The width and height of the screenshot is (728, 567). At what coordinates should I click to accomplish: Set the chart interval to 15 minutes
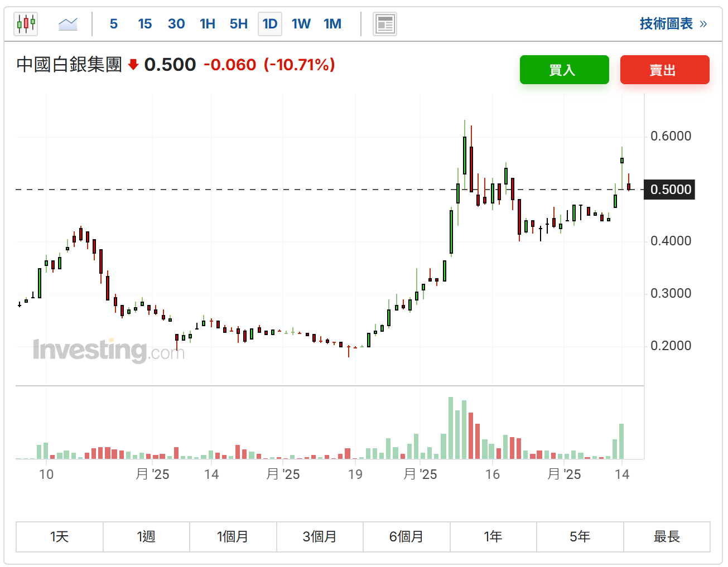click(x=145, y=24)
